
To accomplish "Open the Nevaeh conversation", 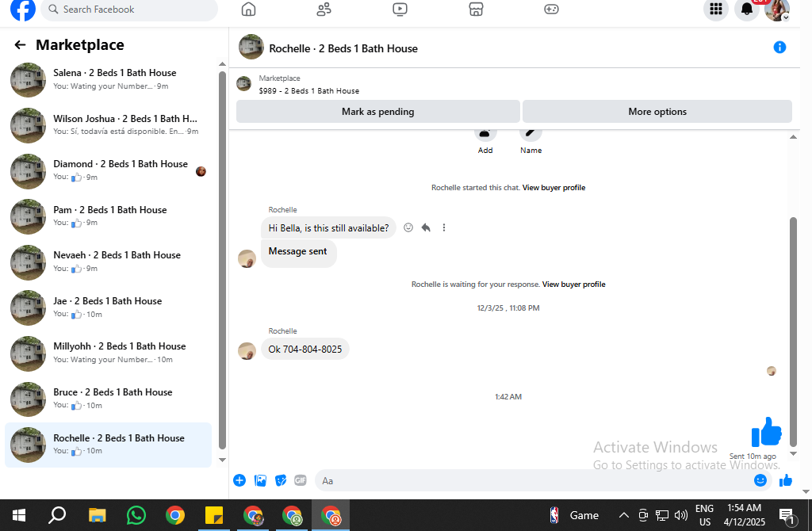I will tap(109, 262).
